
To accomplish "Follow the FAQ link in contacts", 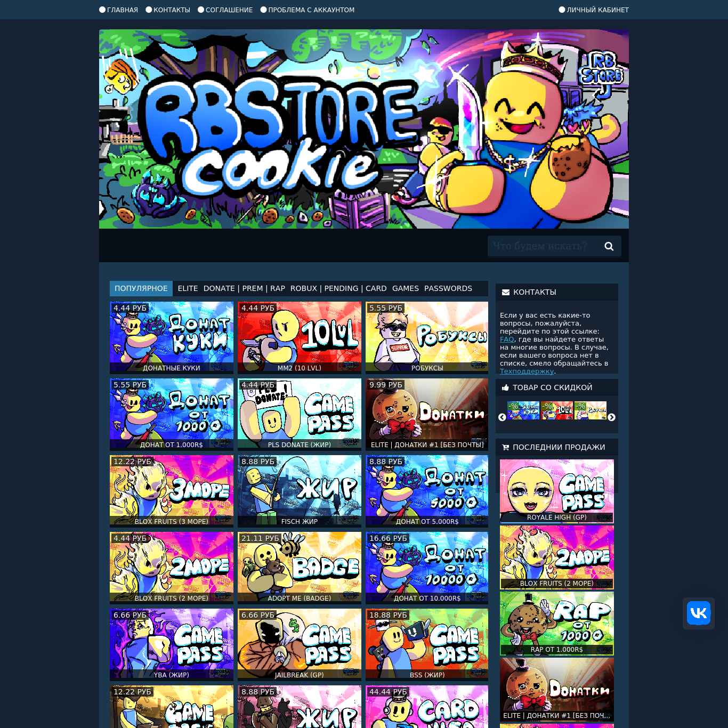I will [x=507, y=339].
